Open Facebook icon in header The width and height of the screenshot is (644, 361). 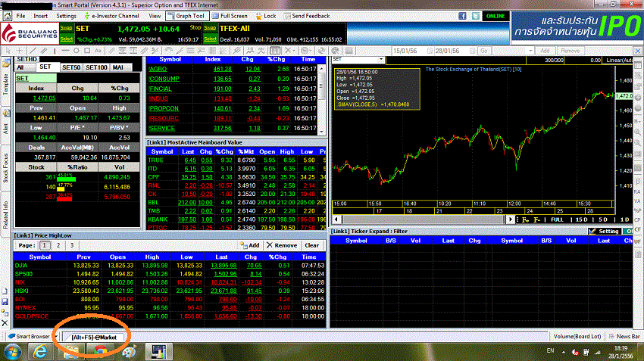pos(462,16)
